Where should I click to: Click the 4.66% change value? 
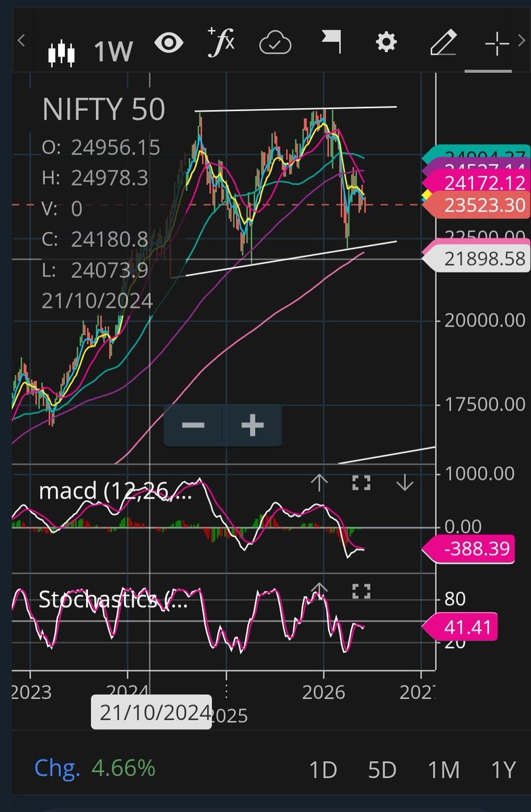[124, 768]
